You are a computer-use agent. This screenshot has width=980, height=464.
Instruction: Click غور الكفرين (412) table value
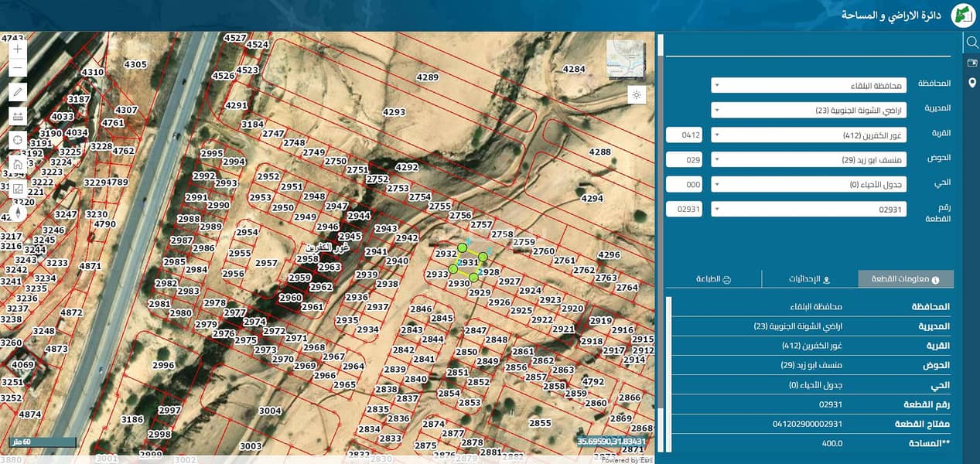point(812,346)
